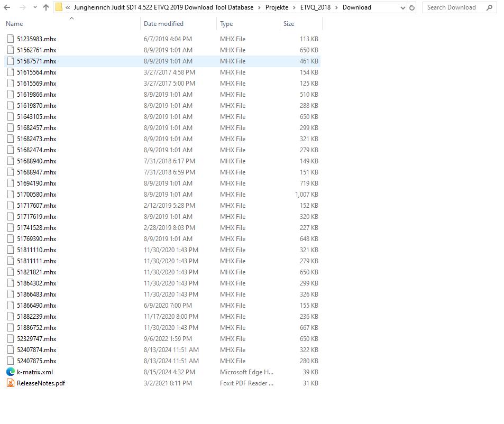Select file name 51717619.mhx

36,217
